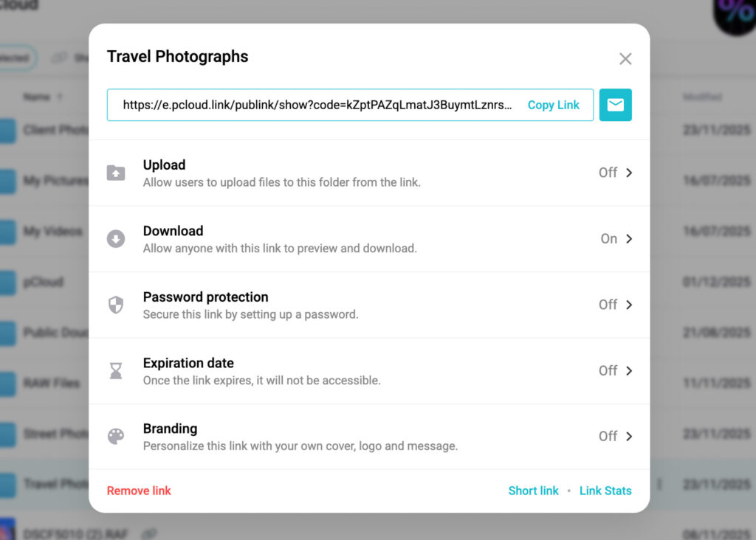Select the Branding palette icon

pyautogui.click(x=116, y=436)
